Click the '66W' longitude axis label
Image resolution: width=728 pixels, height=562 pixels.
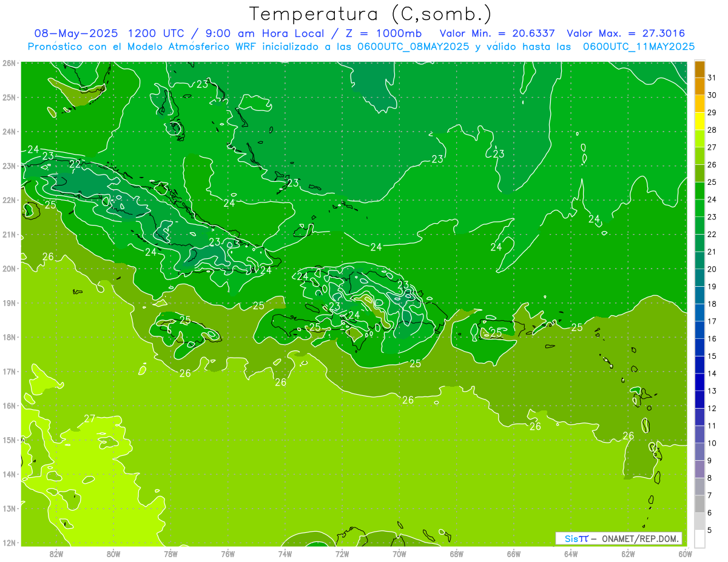coord(514,554)
